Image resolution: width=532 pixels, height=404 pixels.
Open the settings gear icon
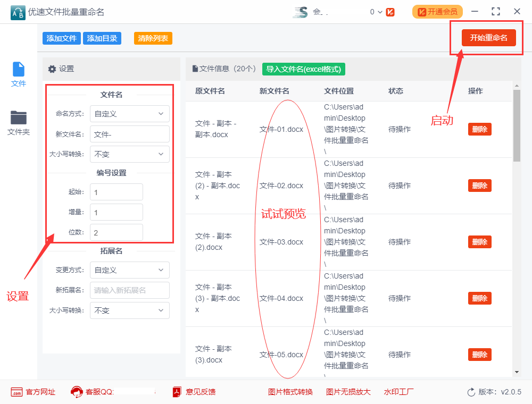[x=51, y=69]
